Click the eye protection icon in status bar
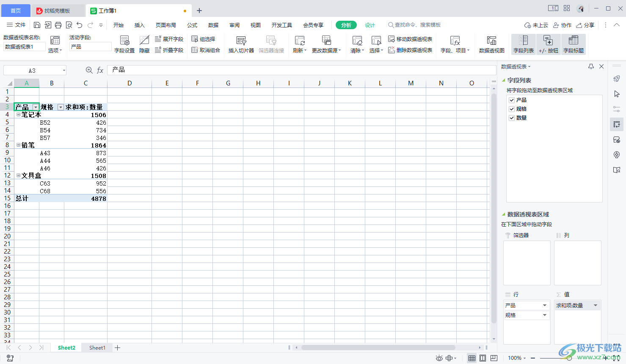This screenshot has height=364, width=626. pos(439,358)
